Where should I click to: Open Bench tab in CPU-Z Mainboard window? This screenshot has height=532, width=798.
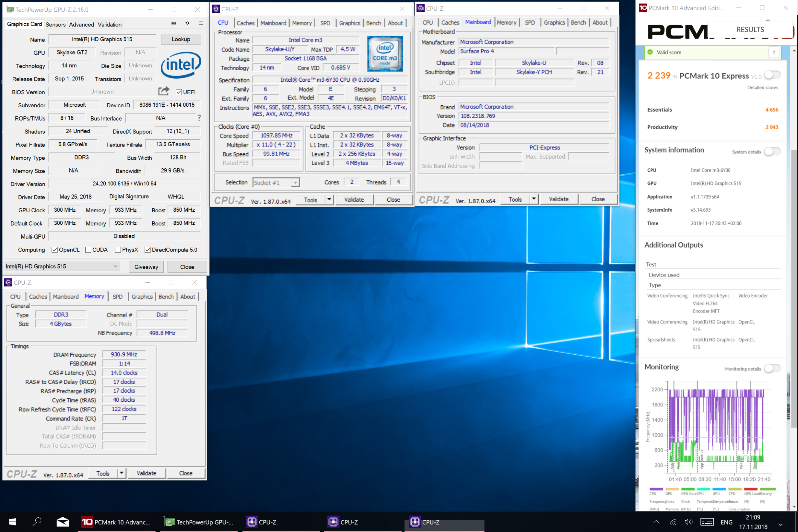(578, 22)
